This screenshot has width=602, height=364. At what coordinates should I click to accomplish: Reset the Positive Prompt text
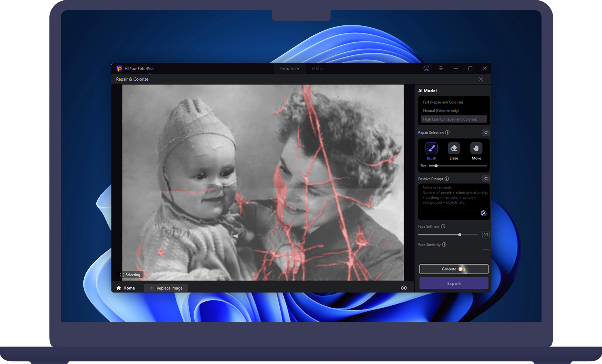[x=486, y=179]
